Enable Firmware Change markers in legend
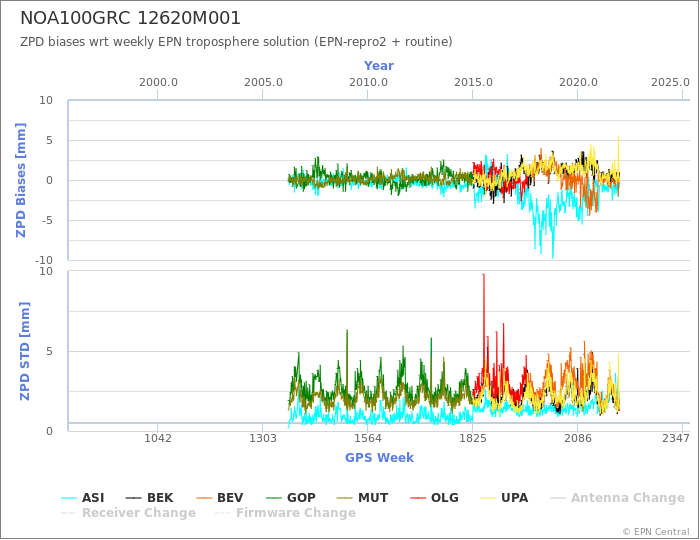 click(286, 513)
